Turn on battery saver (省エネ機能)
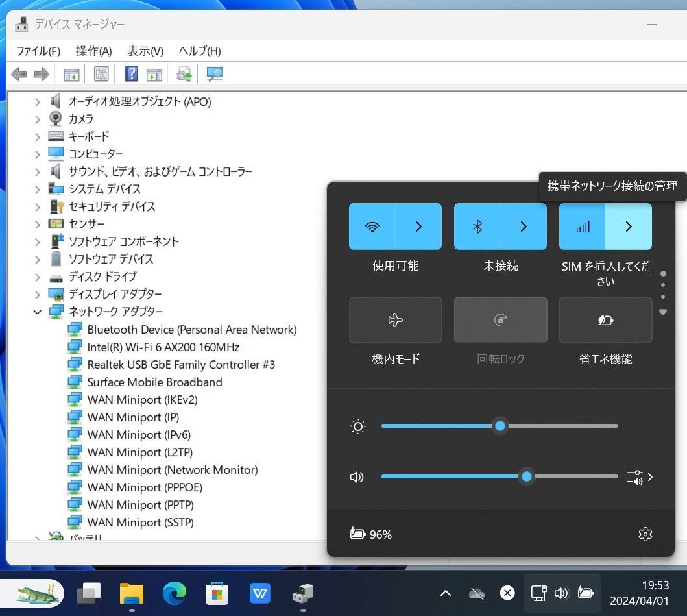Screen dimensions: 687x616 coord(605,320)
